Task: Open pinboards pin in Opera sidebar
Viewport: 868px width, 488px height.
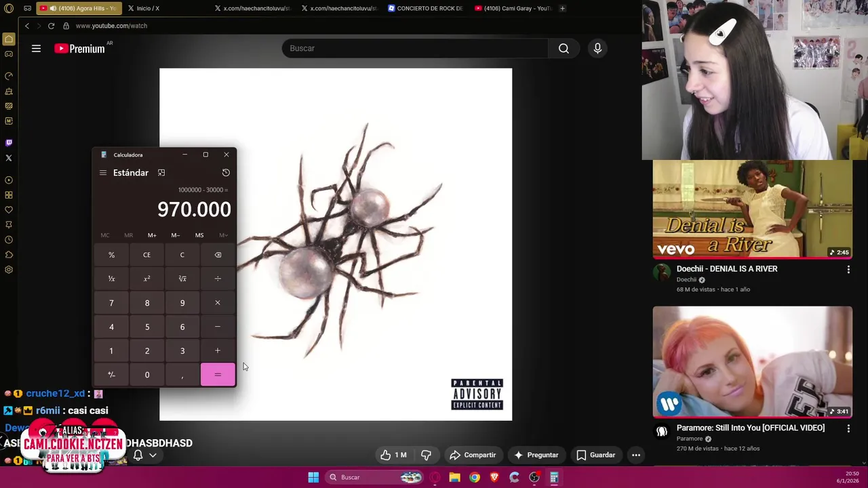Action: (9, 225)
